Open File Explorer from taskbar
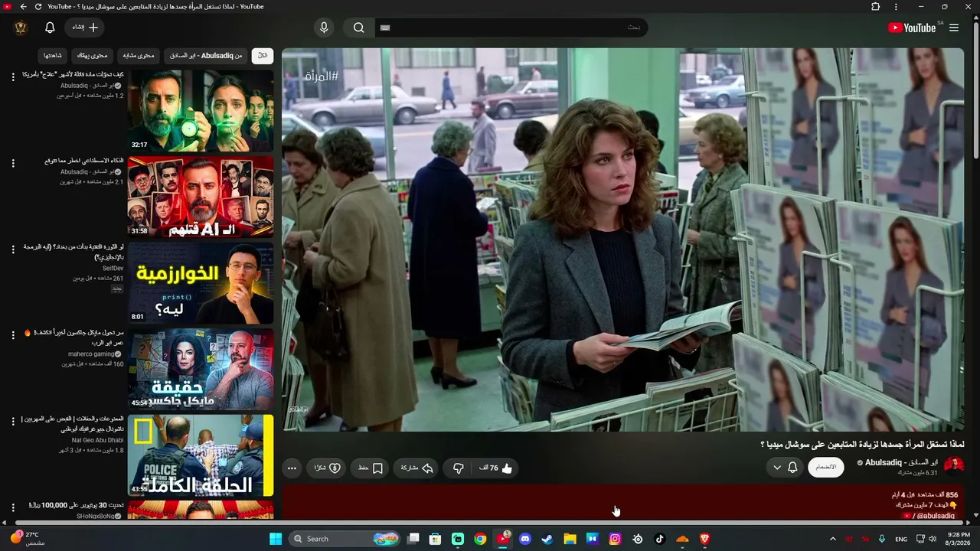Screen dimensions: 980x551 click(x=570, y=539)
